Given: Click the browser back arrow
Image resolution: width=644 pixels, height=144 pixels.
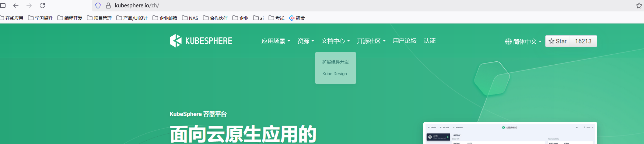Looking at the screenshot, I should 16,6.
